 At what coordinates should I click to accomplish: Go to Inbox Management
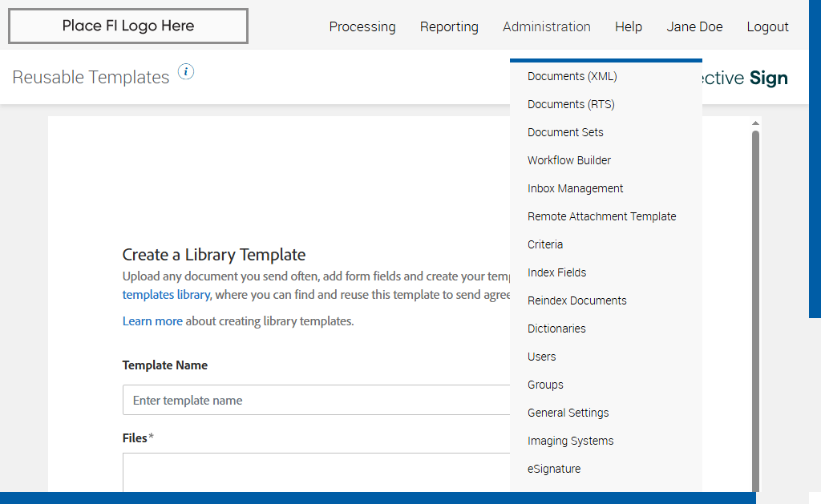[575, 188]
